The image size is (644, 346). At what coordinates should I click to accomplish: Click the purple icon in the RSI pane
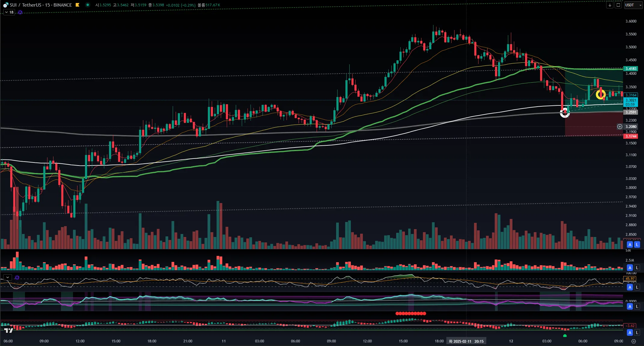[x=17, y=278]
